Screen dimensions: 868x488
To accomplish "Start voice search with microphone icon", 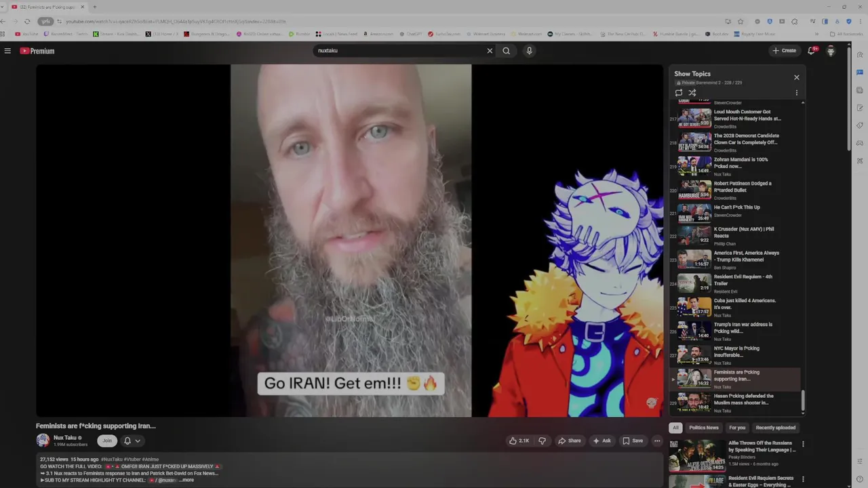I will pyautogui.click(x=529, y=51).
